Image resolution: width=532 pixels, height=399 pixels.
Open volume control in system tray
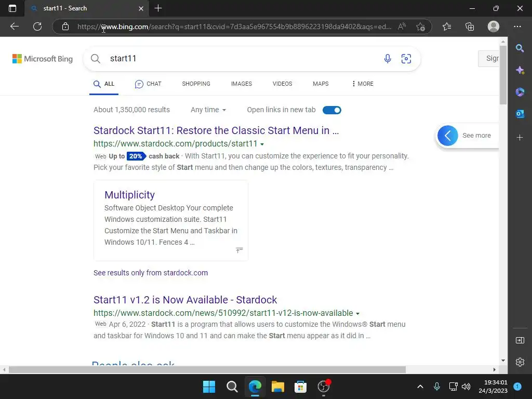tap(466, 387)
